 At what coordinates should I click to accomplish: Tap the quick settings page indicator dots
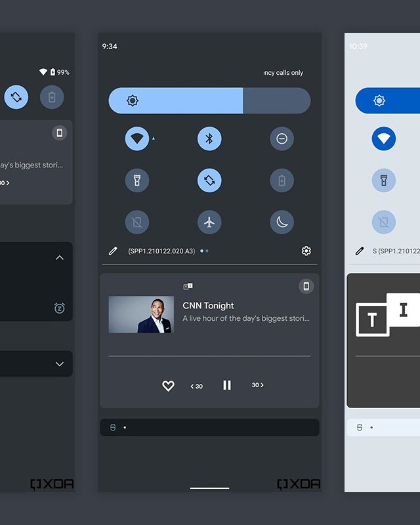(x=204, y=251)
